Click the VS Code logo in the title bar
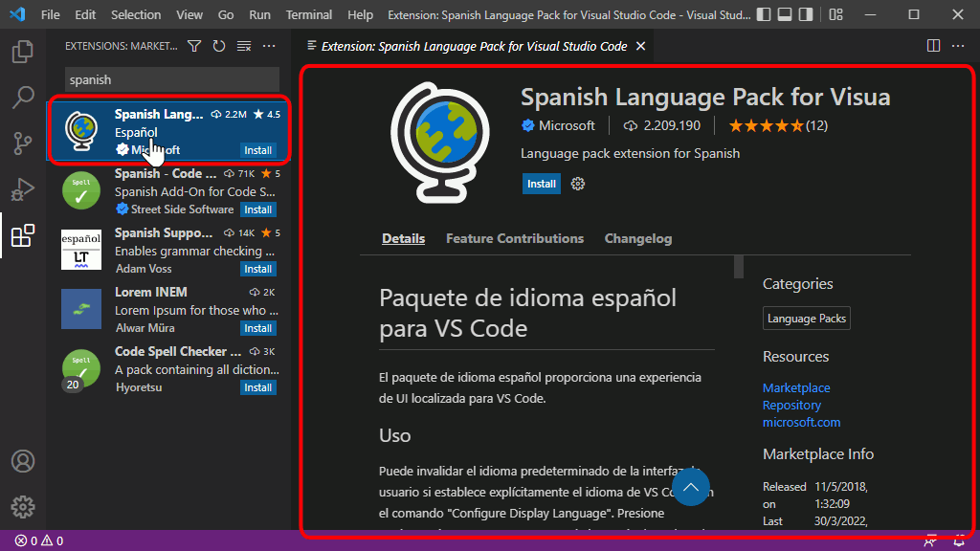The width and height of the screenshot is (980, 551). pos(17,13)
